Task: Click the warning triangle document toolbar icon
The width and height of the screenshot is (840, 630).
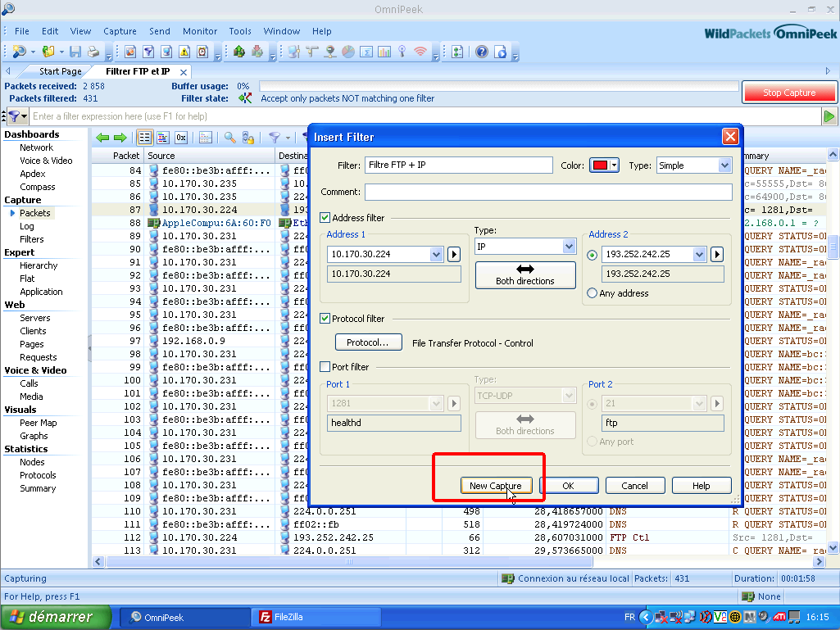Action: [x=184, y=52]
